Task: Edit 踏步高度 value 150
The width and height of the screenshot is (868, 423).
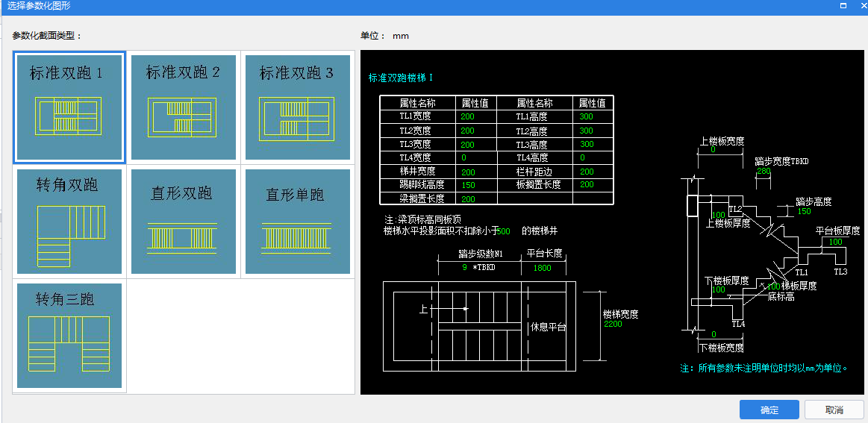Action: (x=804, y=212)
